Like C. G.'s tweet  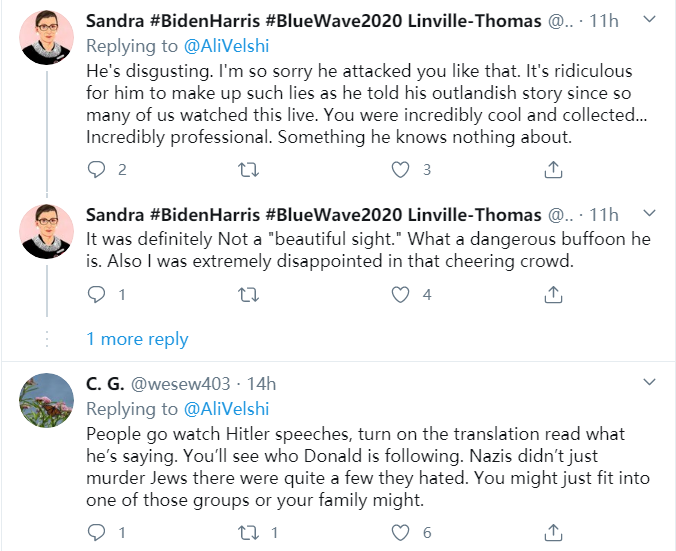(x=401, y=532)
